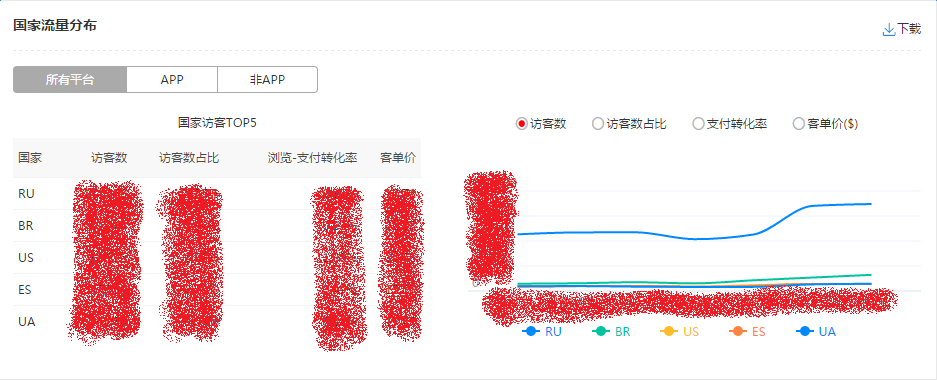
Task: Click the 浏览-支付转化率 column header
Action: click(313, 158)
